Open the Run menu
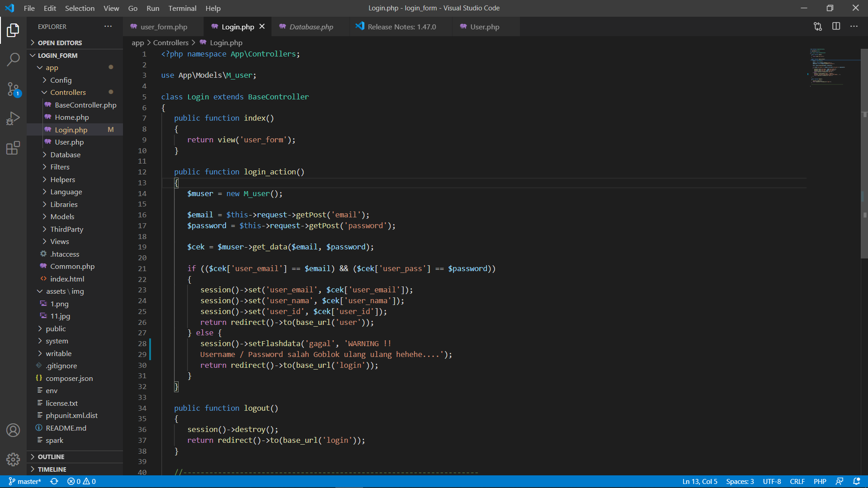Viewport: 868px width, 488px height. pyautogui.click(x=153, y=8)
